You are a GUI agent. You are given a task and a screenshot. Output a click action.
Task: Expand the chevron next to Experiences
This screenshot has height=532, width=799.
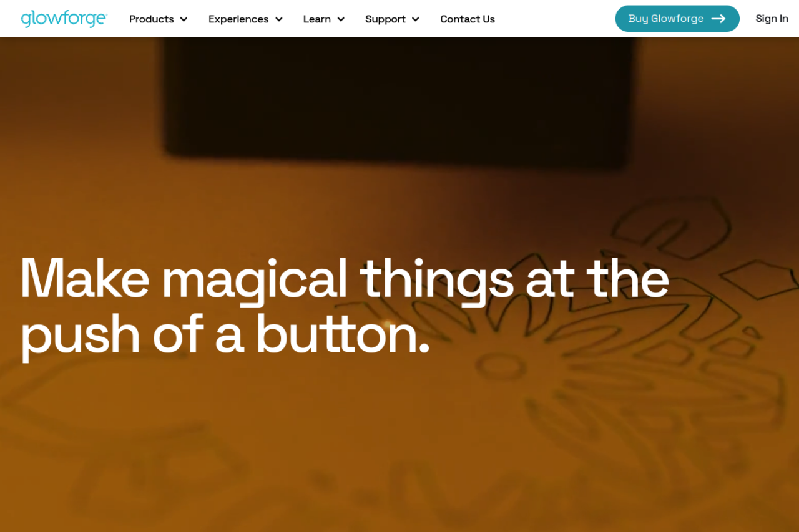(278, 19)
